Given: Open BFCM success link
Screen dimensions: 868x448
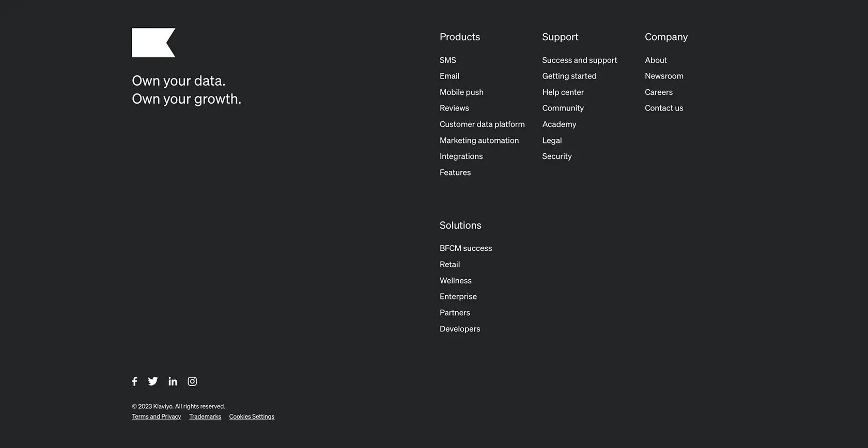Looking at the screenshot, I should coord(466,248).
